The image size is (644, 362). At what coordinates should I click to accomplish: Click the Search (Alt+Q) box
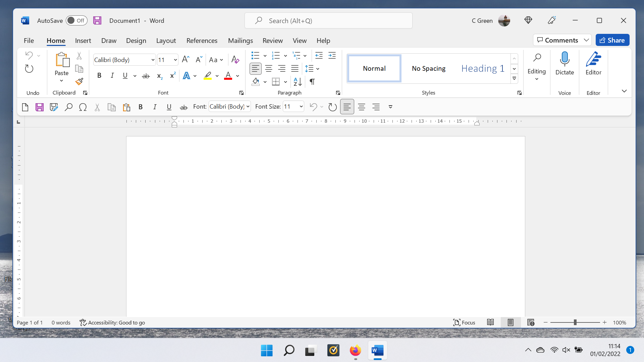click(328, 20)
